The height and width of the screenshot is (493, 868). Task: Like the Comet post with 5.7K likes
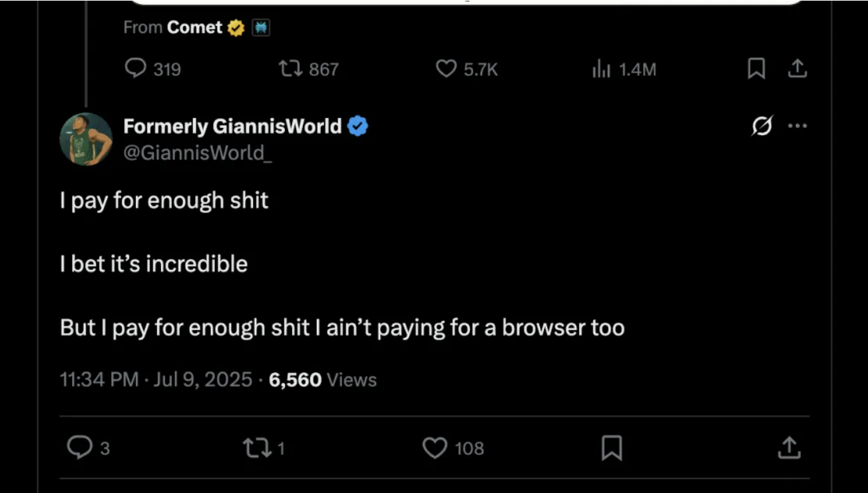click(466, 69)
